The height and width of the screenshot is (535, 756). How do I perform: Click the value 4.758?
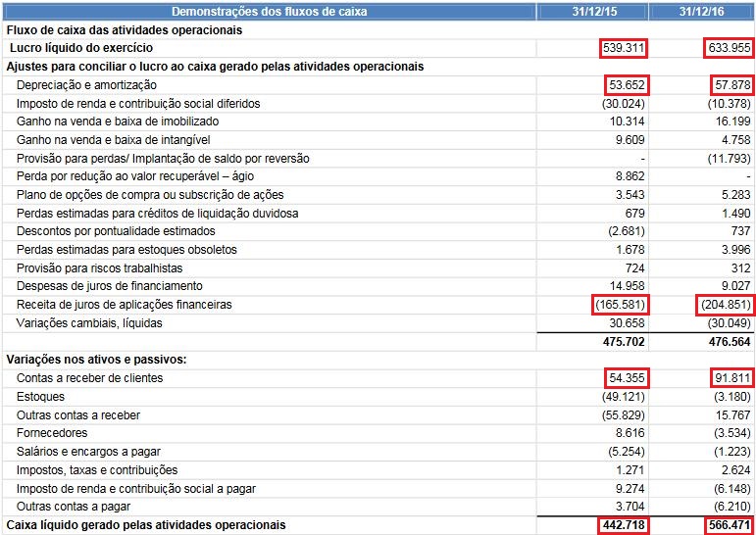click(x=735, y=140)
